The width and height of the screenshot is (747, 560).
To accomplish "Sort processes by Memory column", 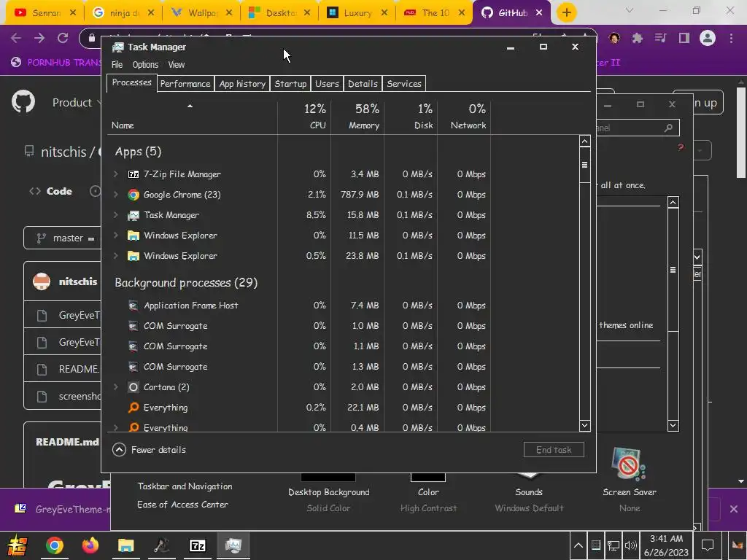I will [357, 117].
